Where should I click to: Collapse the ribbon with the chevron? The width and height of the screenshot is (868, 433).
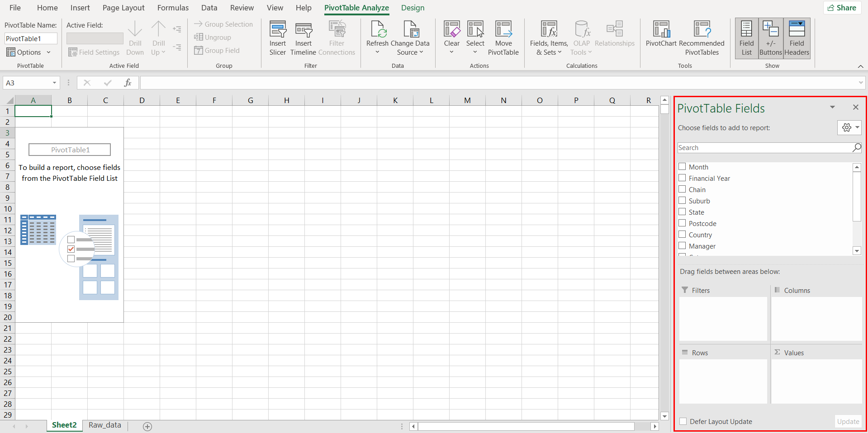pos(860,66)
